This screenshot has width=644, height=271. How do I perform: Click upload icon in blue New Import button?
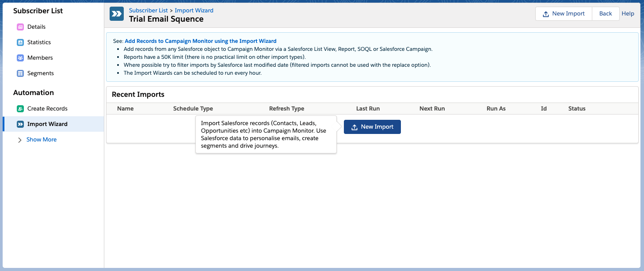pyautogui.click(x=354, y=127)
